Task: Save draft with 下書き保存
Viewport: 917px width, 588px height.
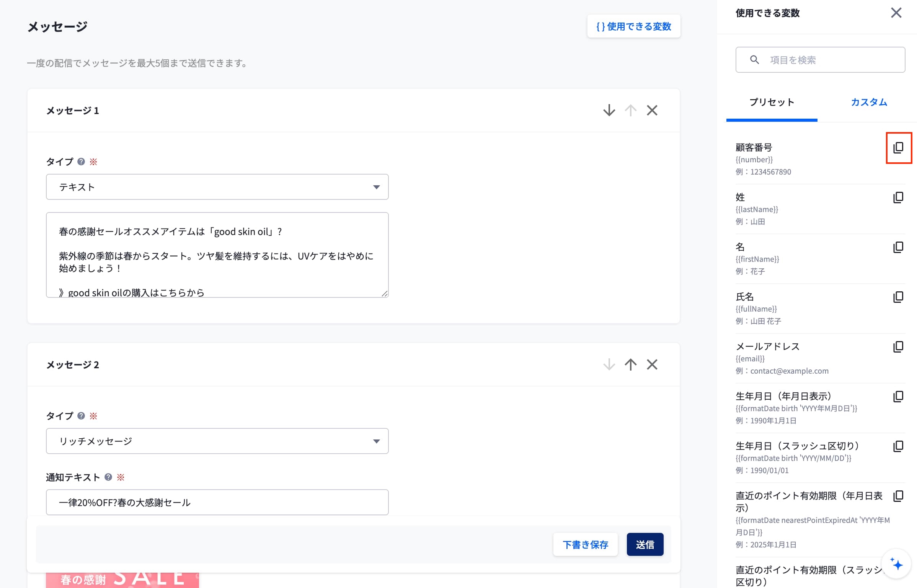Action: pos(585,545)
